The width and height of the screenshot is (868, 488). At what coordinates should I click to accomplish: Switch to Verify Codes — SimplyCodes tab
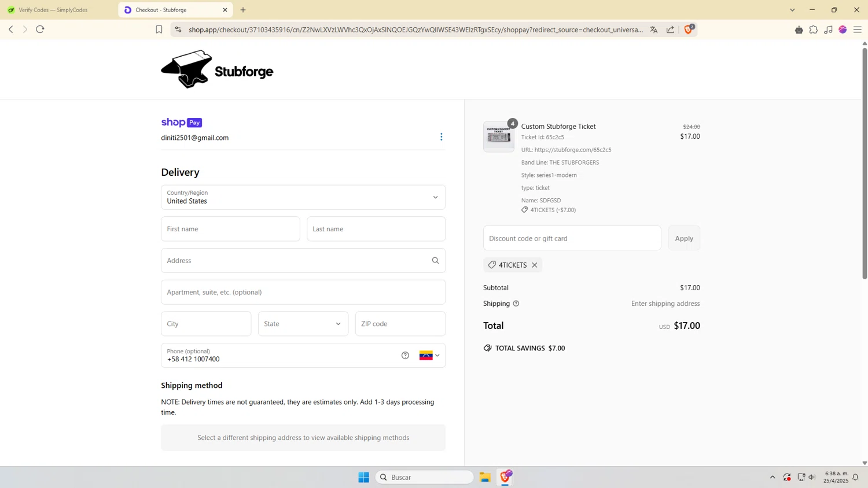[x=58, y=10]
